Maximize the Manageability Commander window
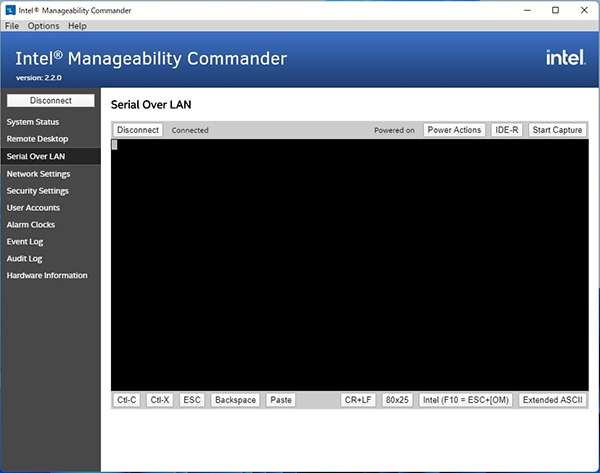This screenshot has height=473, width=600. coord(556,10)
